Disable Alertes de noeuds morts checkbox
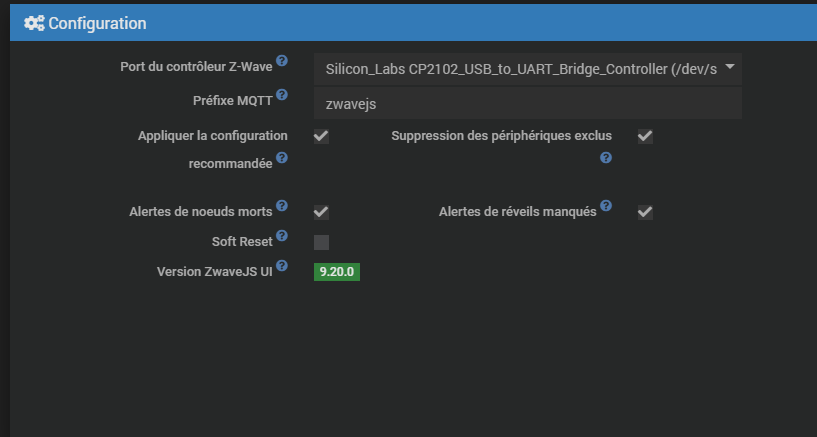The width and height of the screenshot is (817, 437). point(321,212)
